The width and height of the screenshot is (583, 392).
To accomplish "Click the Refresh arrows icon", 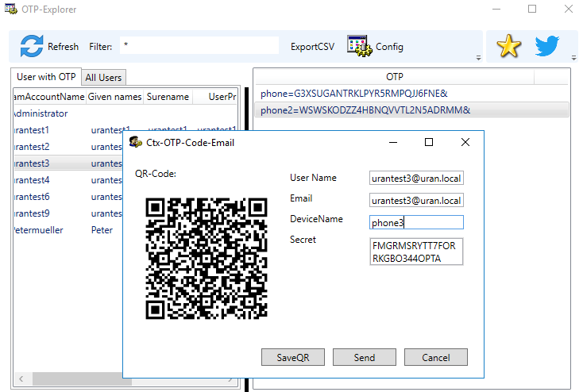I will [x=32, y=47].
